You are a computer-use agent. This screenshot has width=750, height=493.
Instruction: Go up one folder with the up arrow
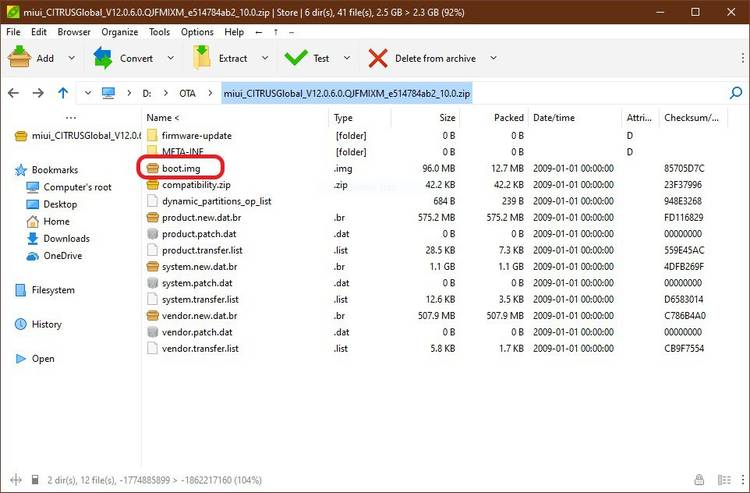coord(63,93)
